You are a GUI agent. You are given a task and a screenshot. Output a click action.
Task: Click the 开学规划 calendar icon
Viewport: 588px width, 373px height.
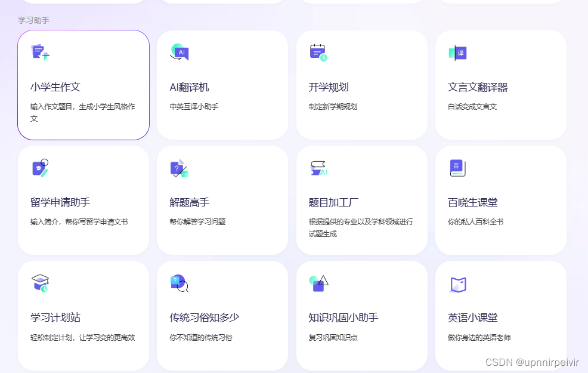click(x=318, y=53)
